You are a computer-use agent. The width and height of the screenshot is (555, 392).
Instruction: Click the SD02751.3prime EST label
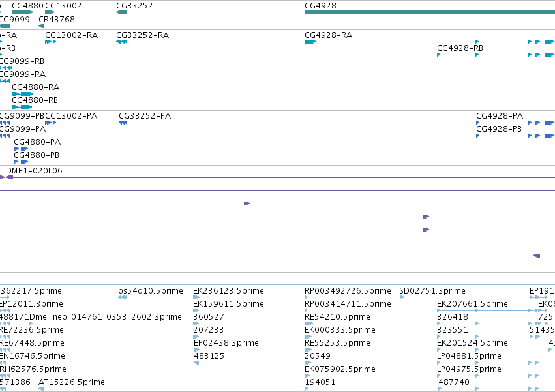432,291
